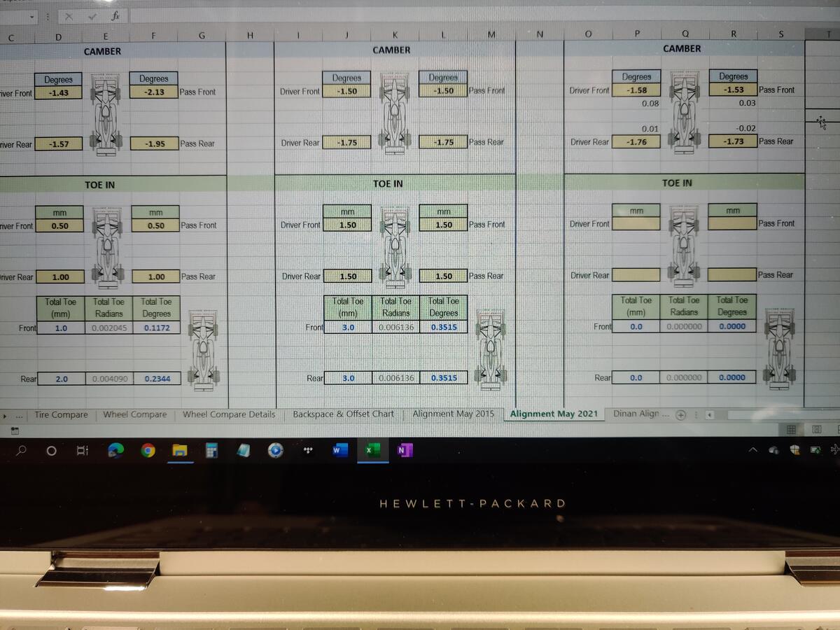Open OneNote from the taskbar
Image resolution: width=840 pixels, height=630 pixels.
404,451
